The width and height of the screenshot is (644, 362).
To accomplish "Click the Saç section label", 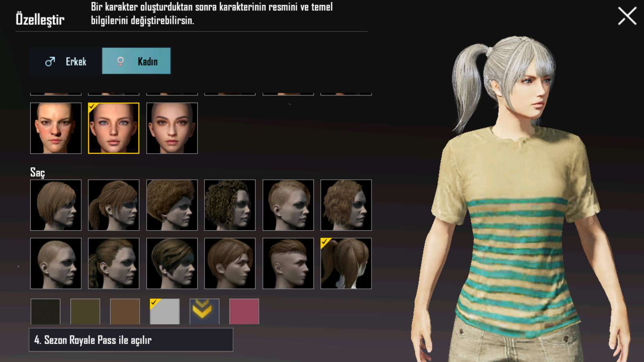I will point(37,173).
